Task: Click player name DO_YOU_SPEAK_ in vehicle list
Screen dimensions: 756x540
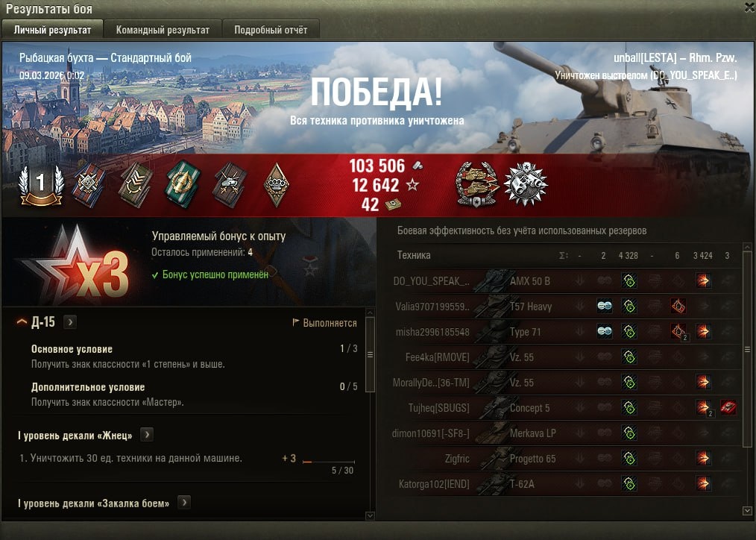Action: pos(431,281)
